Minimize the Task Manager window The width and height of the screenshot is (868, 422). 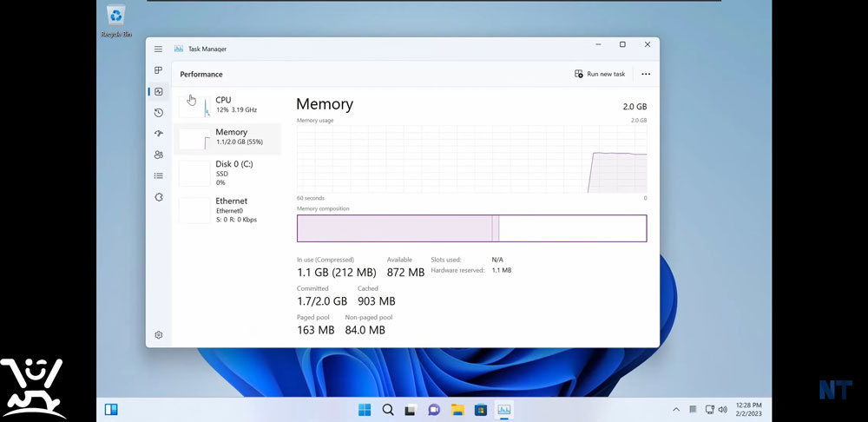point(598,44)
